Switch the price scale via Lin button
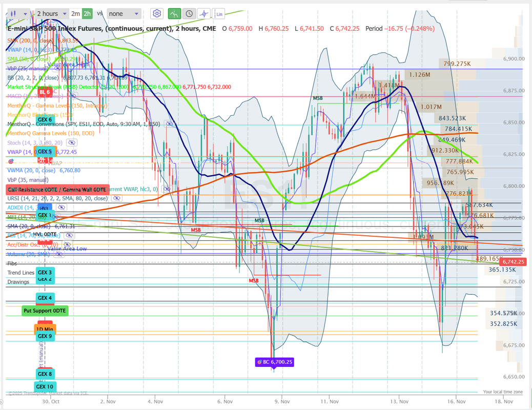Viewport: 532px width, 410px height. tap(219, 14)
